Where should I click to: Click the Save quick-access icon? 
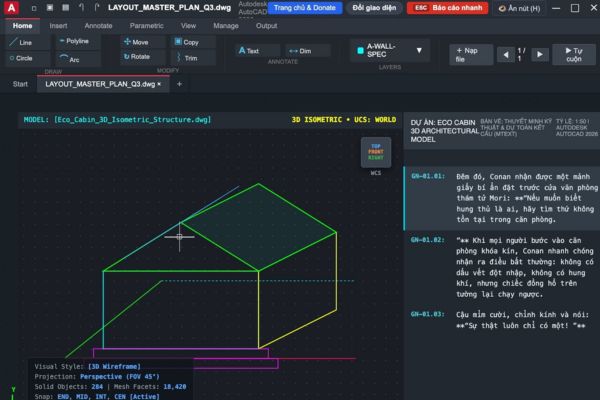click(65, 8)
